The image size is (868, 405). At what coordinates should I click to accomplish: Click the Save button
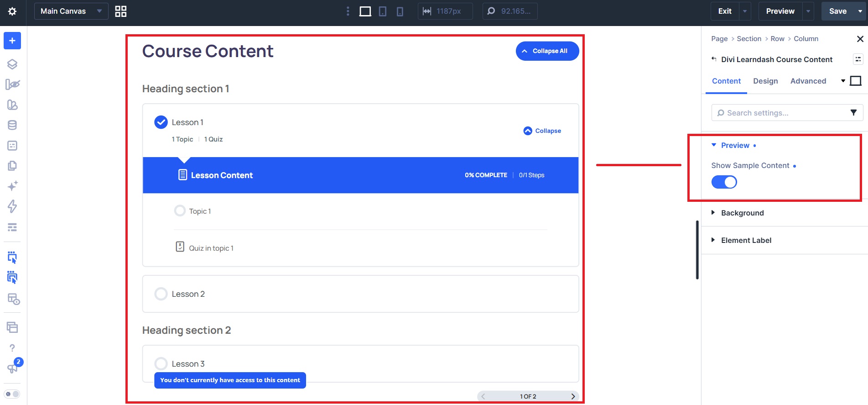point(838,11)
